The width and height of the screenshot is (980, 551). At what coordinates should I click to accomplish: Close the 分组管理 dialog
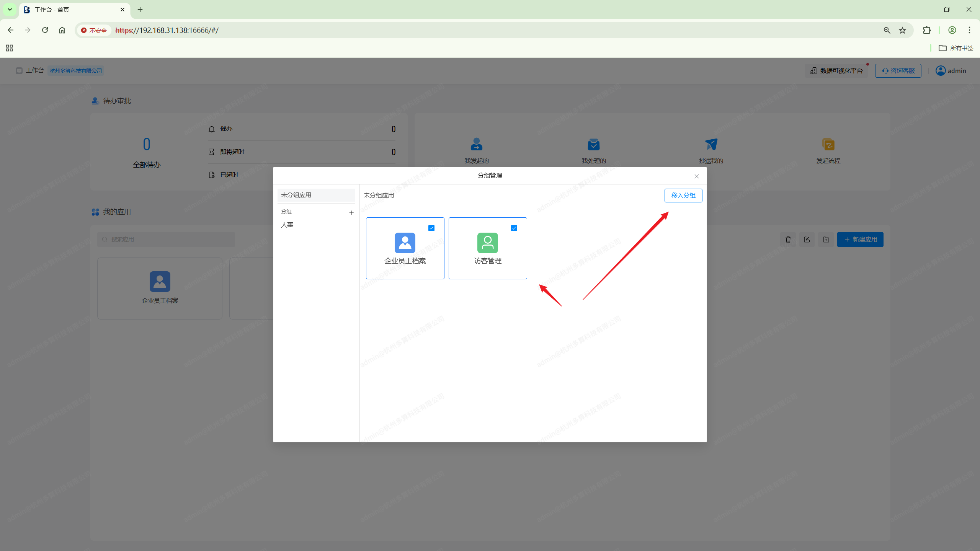click(696, 176)
